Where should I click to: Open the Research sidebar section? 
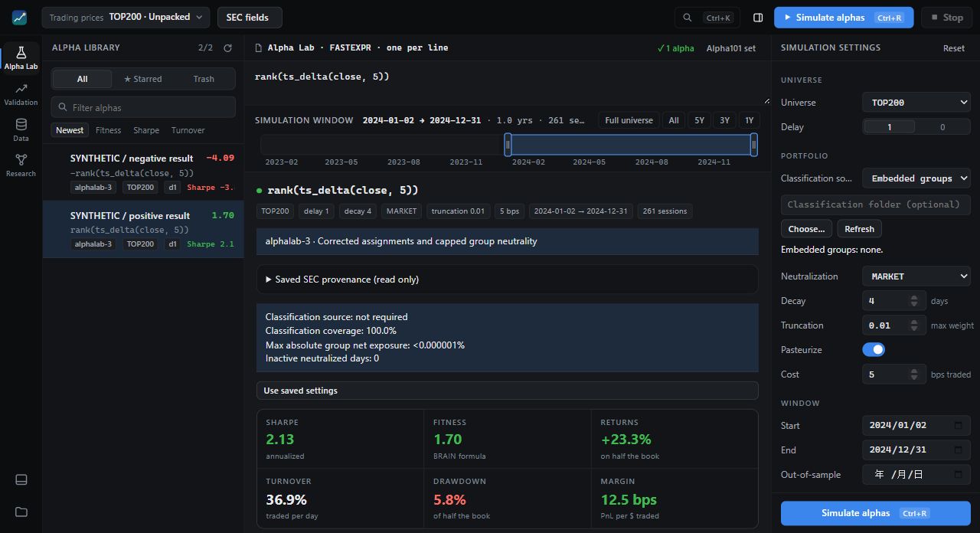(x=21, y=165)
